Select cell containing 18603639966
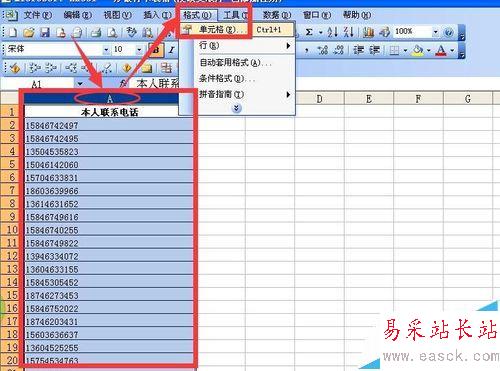The image size is (500, 371). 109,191
